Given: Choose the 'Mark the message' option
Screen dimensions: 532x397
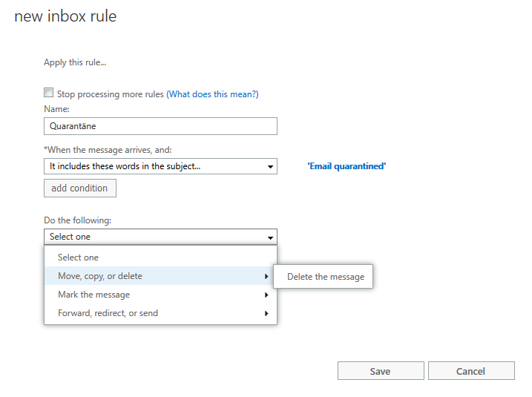Looking at the screenshot, I should pos(160,295).
